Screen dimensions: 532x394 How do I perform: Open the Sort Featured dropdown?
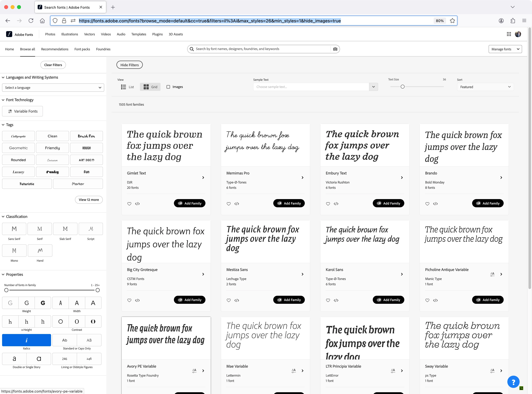point(485,87)
